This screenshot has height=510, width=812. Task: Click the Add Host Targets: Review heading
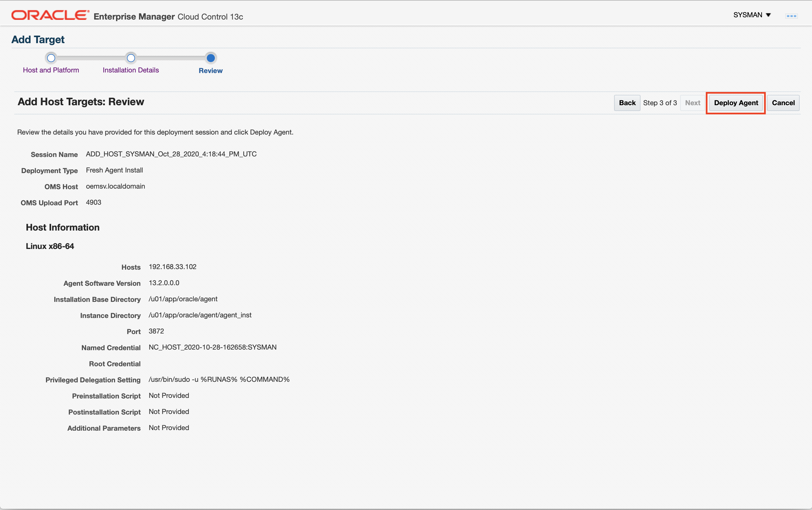(81, 102)
